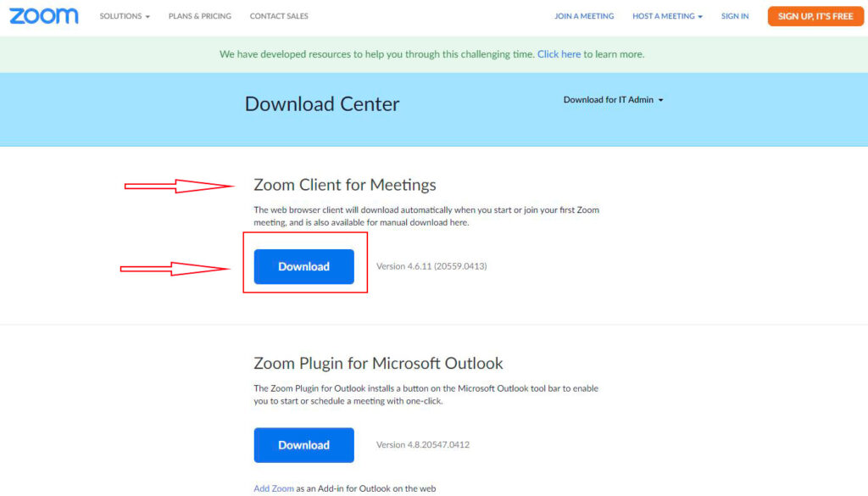Expand Download for IT Admin dropdown
This screenshot has width=868, height=496.
pos(614,100)
